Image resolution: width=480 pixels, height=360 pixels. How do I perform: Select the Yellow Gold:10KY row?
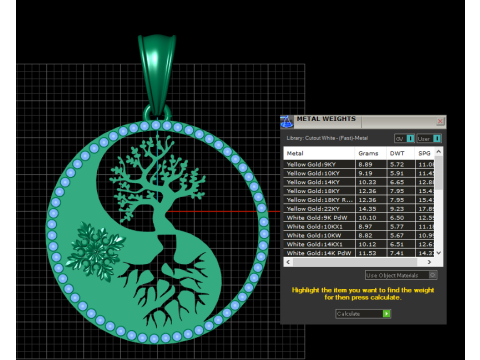pyautogui.click(x=359, y=173)
